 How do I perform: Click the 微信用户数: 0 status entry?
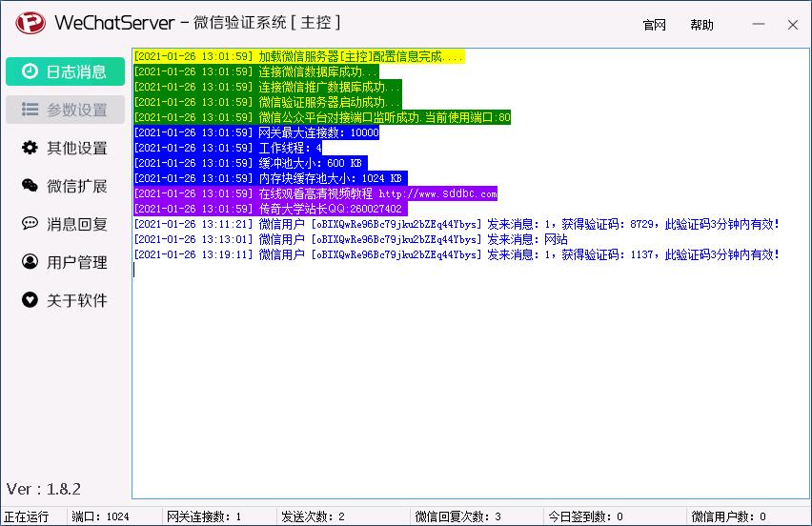tap(728, 516)
